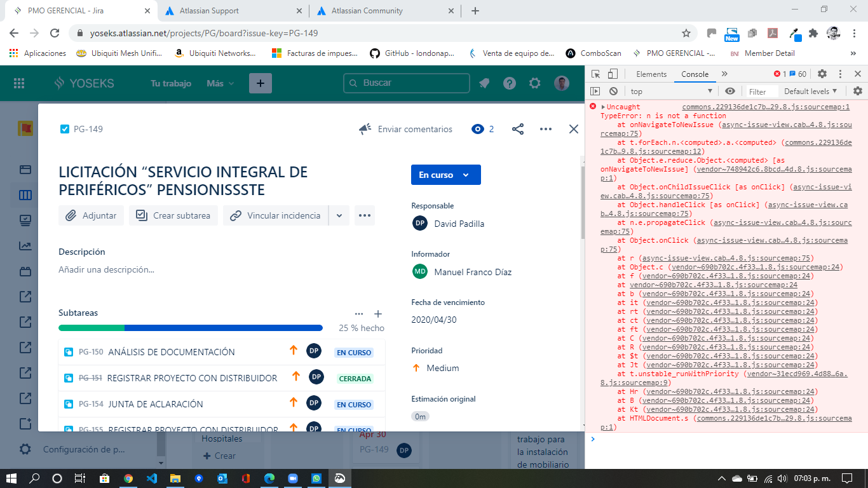Click the CERRADA status badge of PG-151
The height and width of the screenshot is (488, 868).
(355, 379)
